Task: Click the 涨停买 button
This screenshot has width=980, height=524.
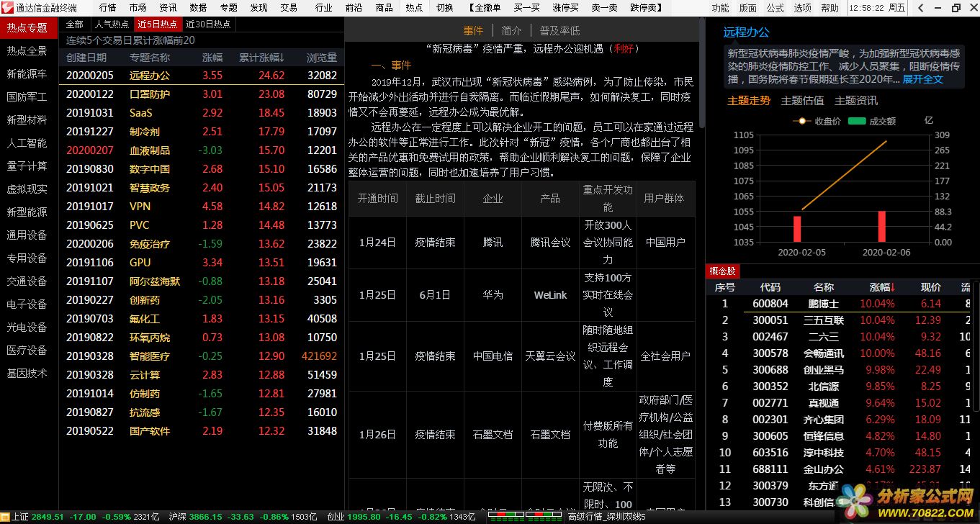Action: [565, 8]
